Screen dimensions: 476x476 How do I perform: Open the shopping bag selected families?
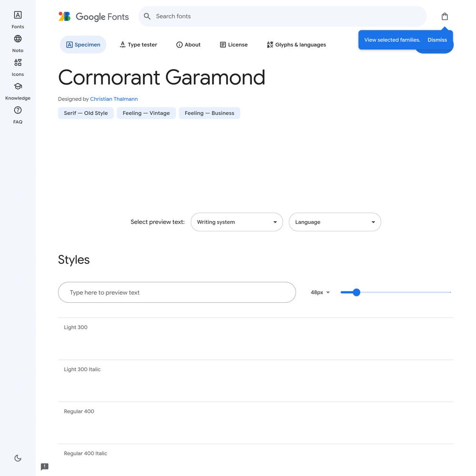[445, 17]
